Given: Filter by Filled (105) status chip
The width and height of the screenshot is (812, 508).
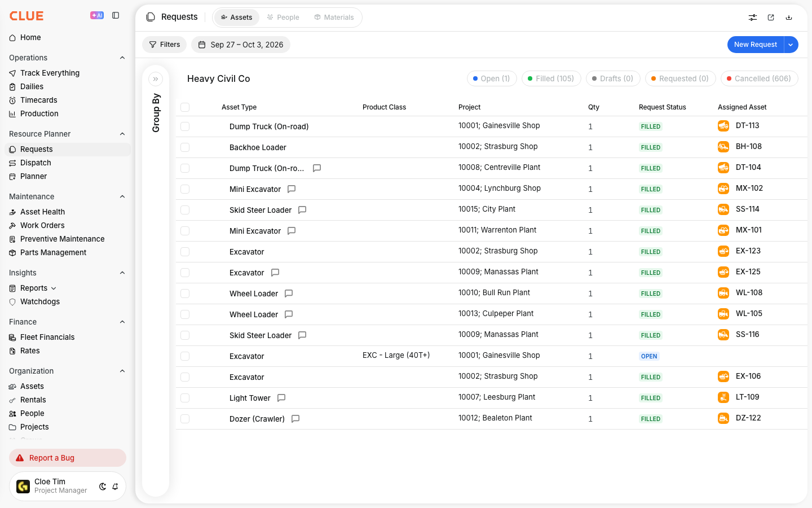Looking at the screenshot, I should tap(551, 78).
